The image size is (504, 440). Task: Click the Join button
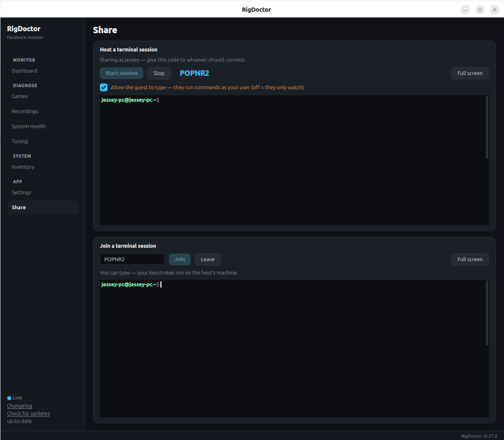pyautogui.click(x=180, y=259)
